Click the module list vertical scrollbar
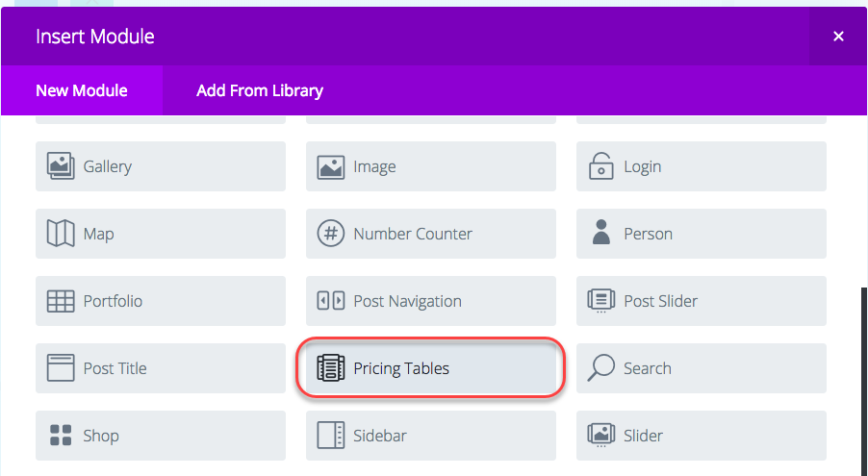The image size is (868, 476). (x=865, y=382)
